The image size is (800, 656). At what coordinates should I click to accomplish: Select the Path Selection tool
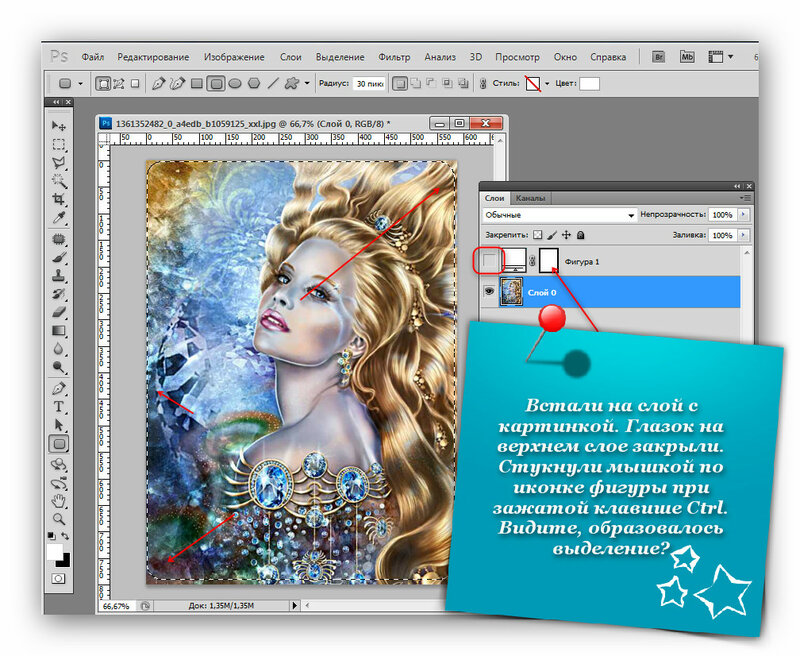tap(59, 425)
